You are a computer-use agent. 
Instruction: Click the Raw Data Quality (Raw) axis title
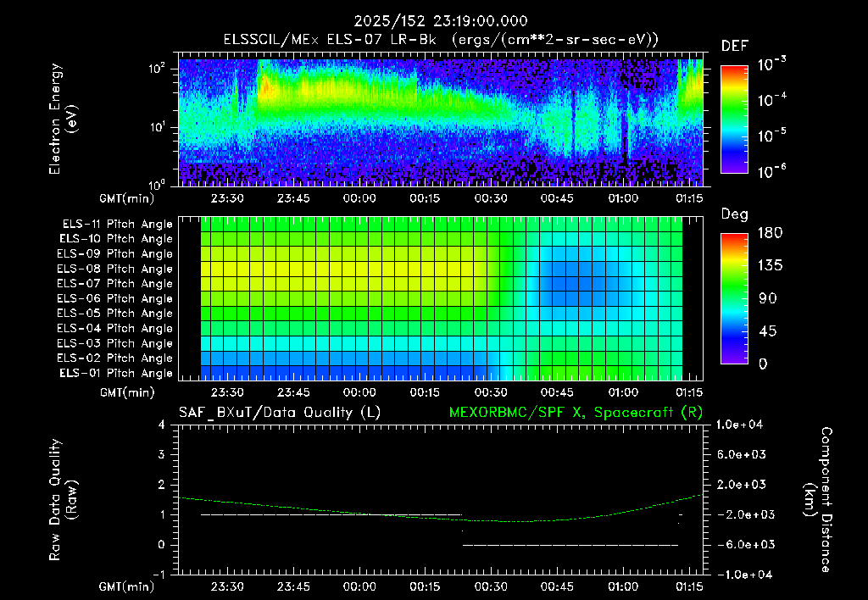coord(63,499)
